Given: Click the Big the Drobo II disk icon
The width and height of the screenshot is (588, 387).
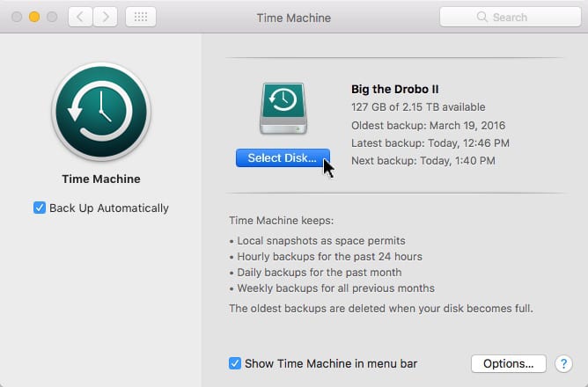Looking at the screenshot, I should pyautogui.click(x=283, y=109).
